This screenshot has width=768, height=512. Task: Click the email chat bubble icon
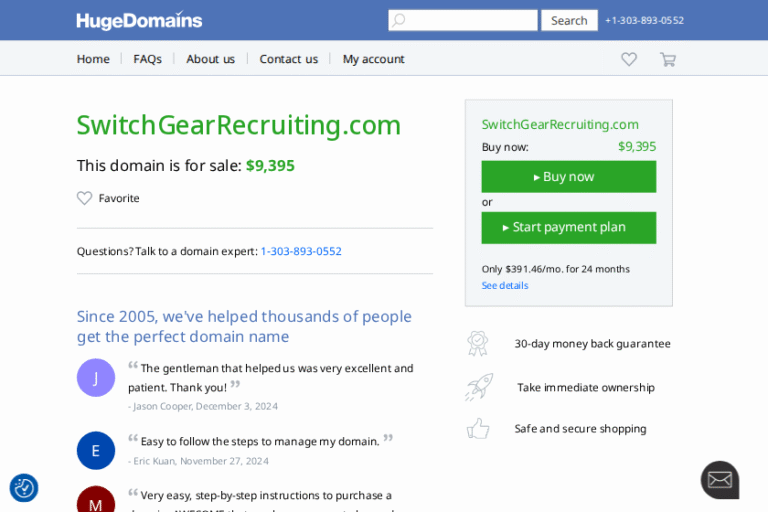tap(719, 480)
